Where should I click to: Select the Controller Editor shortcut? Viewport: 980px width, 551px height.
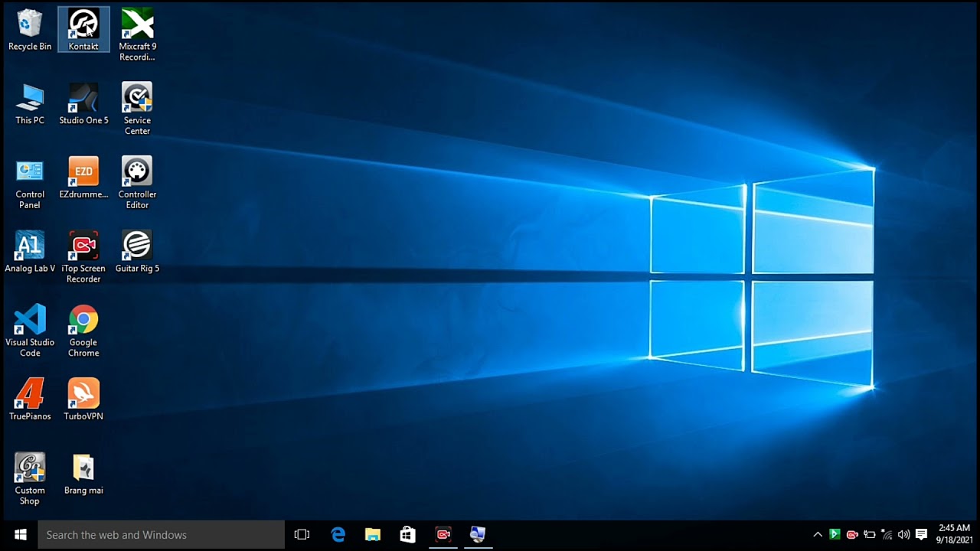tap(137, 184)
